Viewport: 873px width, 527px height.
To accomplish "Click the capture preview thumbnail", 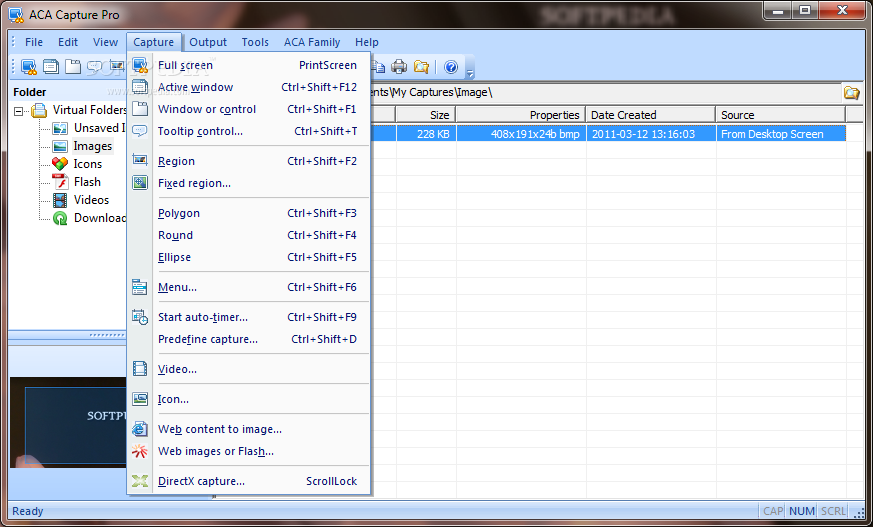I will 68,423.
